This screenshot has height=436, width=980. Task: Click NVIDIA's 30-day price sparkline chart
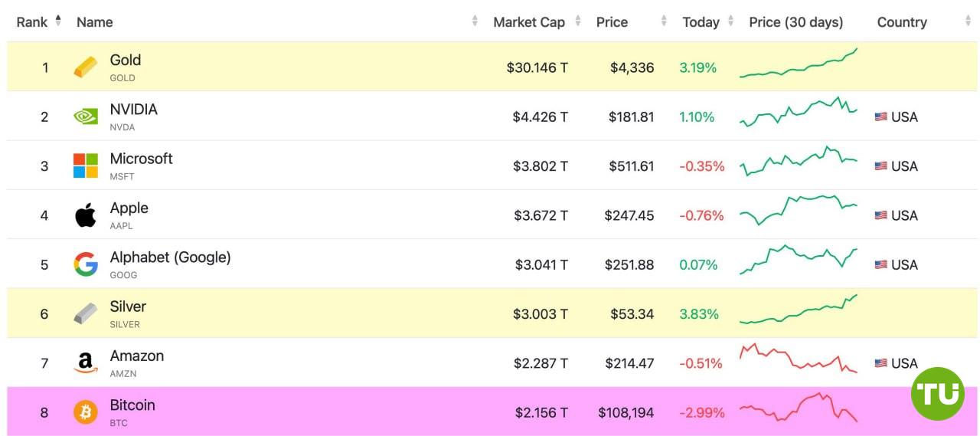click(x=798, y=112)
